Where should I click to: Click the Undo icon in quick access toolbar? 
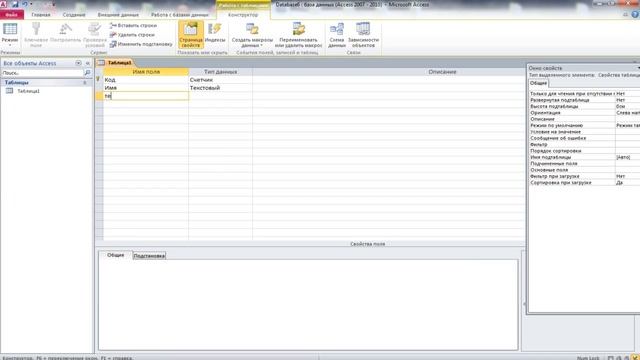point(24,4)
